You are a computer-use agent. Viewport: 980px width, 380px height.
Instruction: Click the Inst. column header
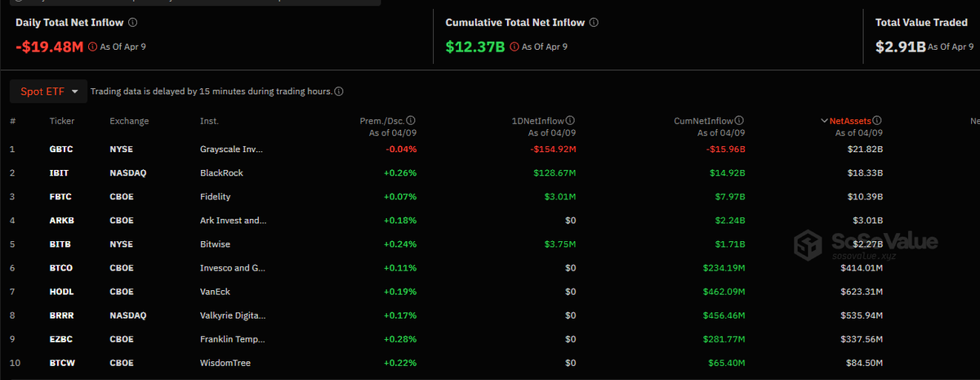click(209, 121)
